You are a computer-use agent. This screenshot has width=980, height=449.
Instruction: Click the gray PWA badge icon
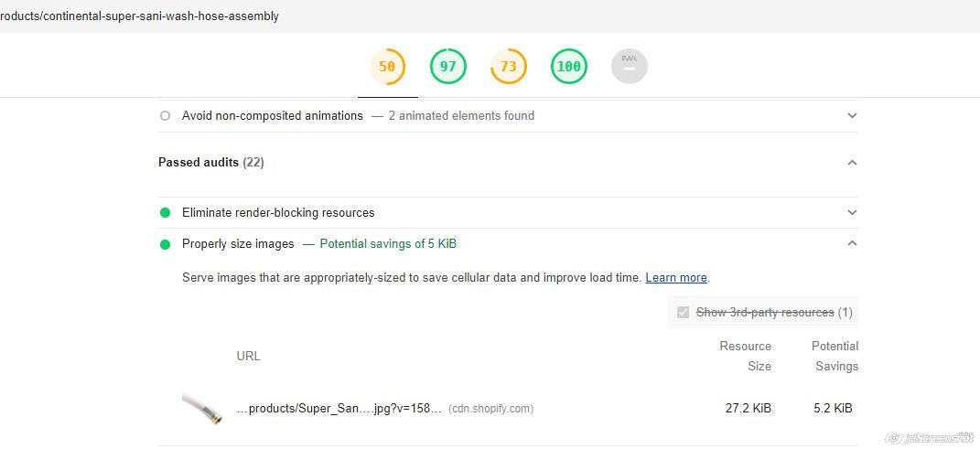[x=630, y=66]
